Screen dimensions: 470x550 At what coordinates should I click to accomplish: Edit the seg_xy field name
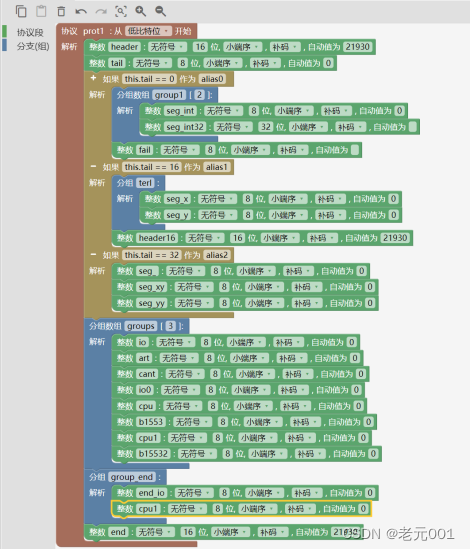(x=152, y=287)
